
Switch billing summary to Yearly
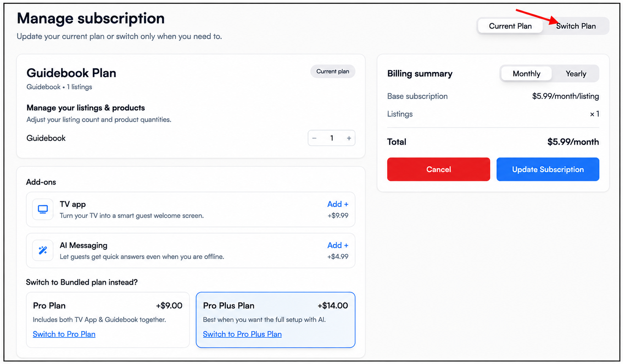pyautogui.click(x=576, y=74)
